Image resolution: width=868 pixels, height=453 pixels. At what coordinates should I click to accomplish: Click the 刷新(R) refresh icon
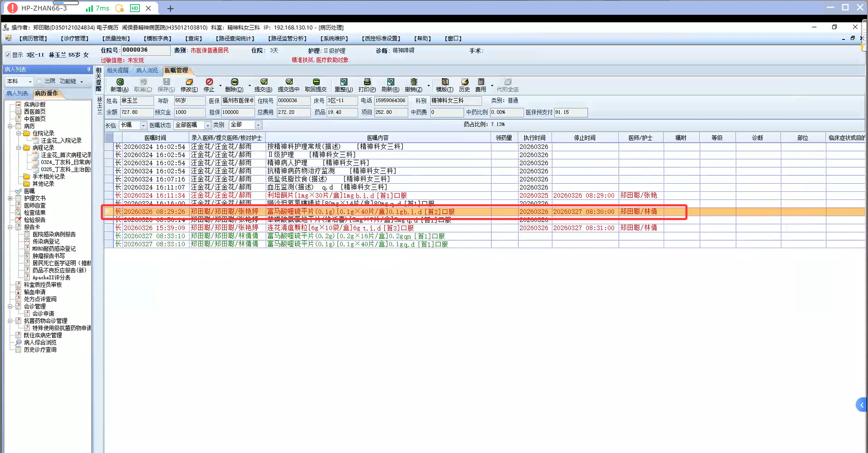pyautogui.click(x=390, y=82)
